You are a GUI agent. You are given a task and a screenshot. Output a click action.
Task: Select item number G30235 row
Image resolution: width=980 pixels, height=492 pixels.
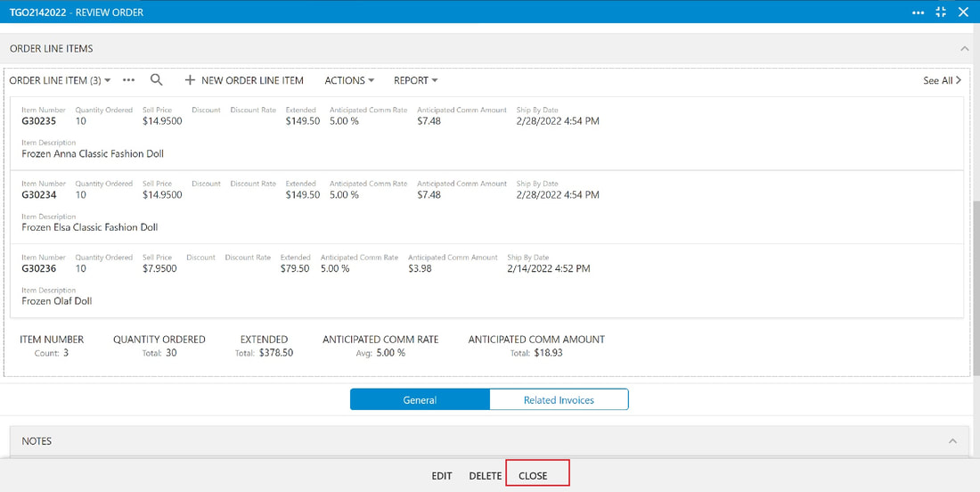pos(486,133)
